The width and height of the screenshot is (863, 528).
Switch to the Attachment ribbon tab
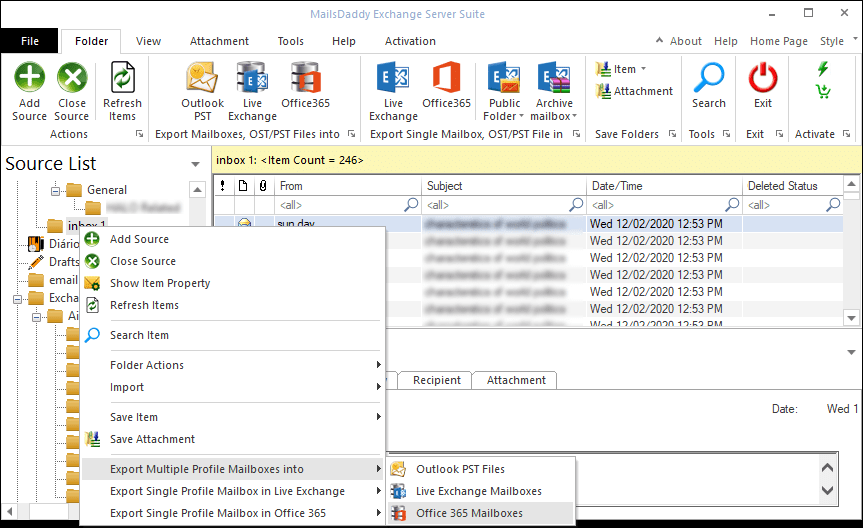[x=219, y=41]
